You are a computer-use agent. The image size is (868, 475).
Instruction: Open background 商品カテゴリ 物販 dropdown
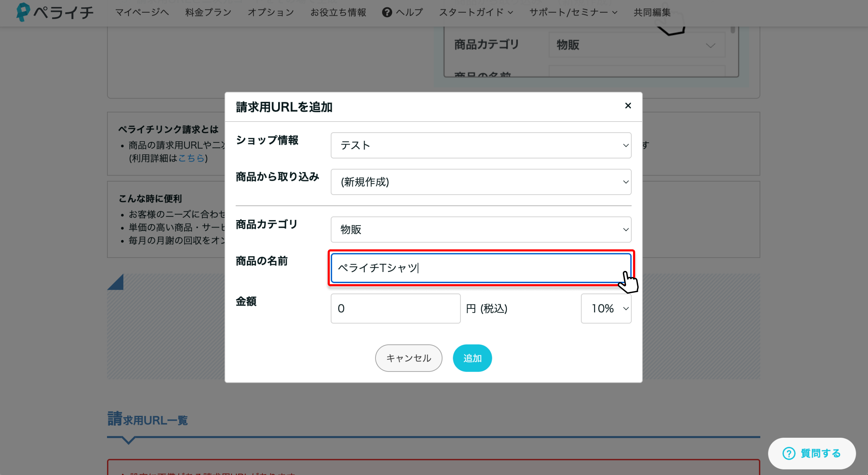tap(637, 45)
